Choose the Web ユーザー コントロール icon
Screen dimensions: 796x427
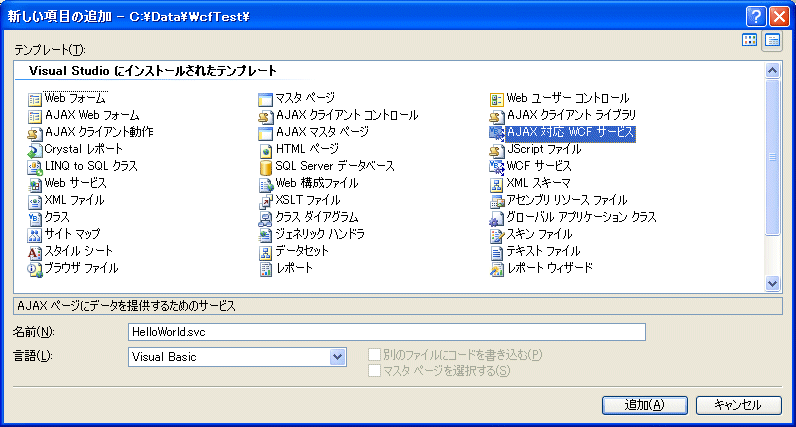pos(496,100)
